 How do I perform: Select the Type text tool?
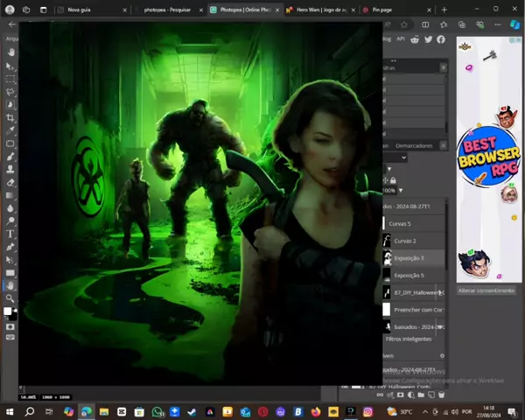[10, 234]
